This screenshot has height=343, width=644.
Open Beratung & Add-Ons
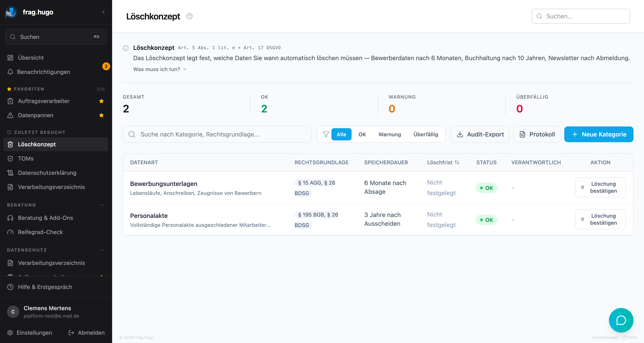[x=56, y=218]
